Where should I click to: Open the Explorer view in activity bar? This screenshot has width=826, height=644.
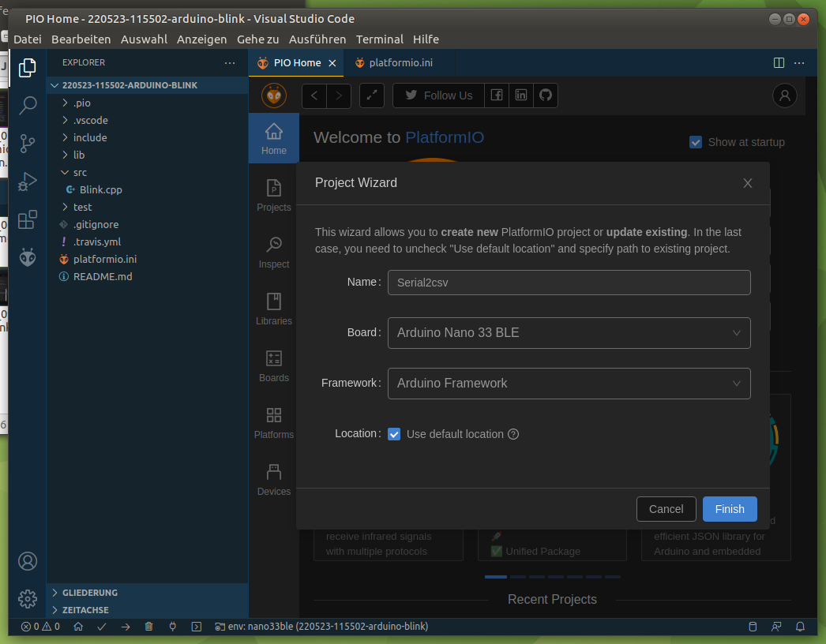coord(28,68)
